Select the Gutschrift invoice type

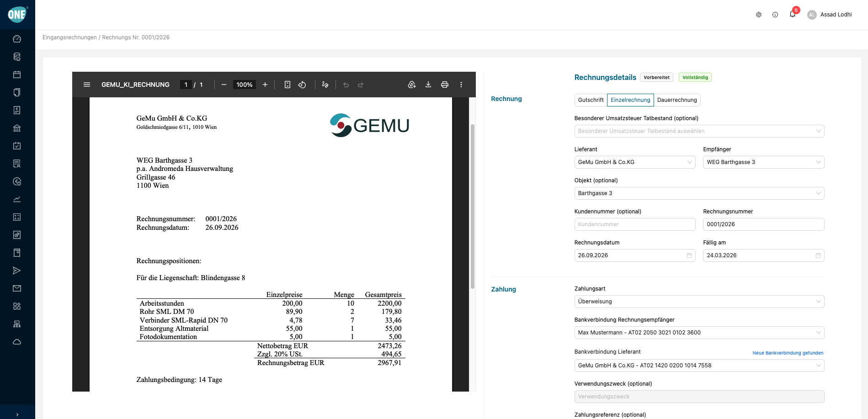pyautogui.click(x=591, y=100)
